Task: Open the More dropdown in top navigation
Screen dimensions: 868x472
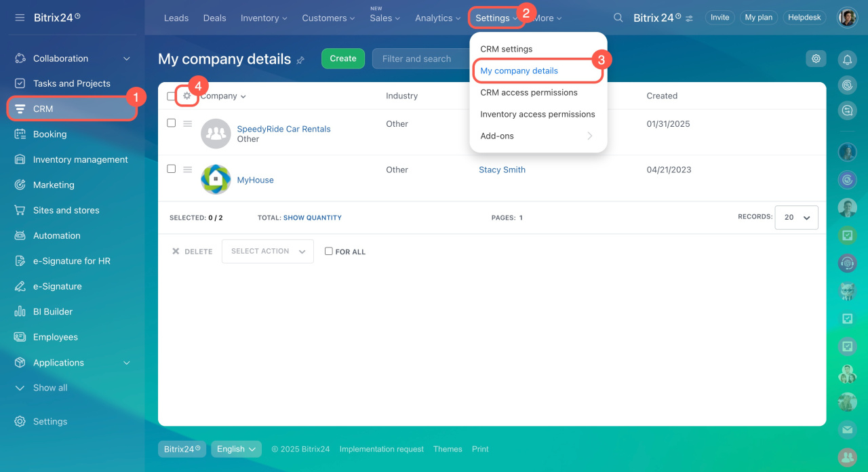Action: pyautogui.click(x=548, y=18)
